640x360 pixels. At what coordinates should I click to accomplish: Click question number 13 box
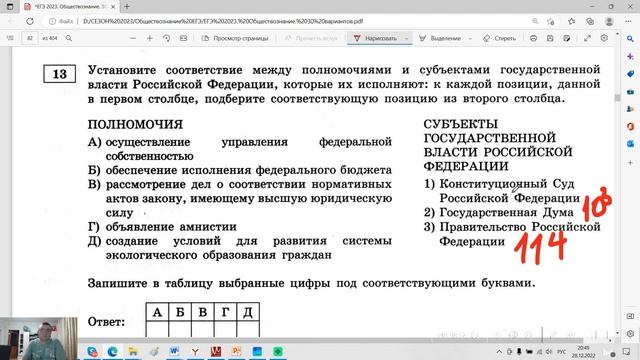(x=60, y=74)
